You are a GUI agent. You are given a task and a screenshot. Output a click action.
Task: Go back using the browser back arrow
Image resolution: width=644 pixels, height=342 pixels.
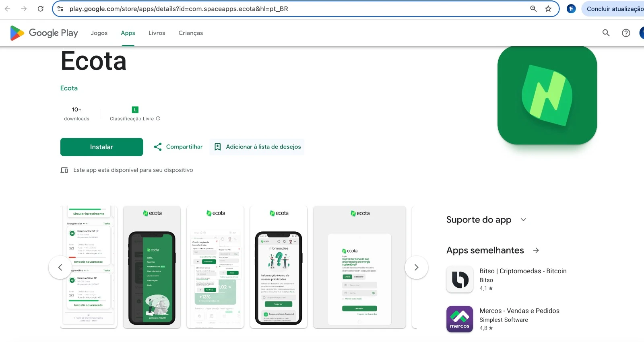click(x=8, y=8)
